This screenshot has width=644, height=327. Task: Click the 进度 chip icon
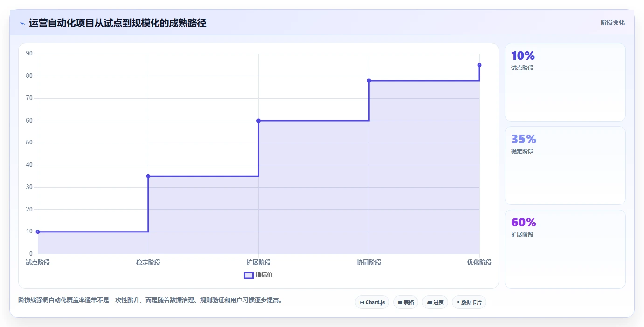pyautogui.click(x=429, y=303)
